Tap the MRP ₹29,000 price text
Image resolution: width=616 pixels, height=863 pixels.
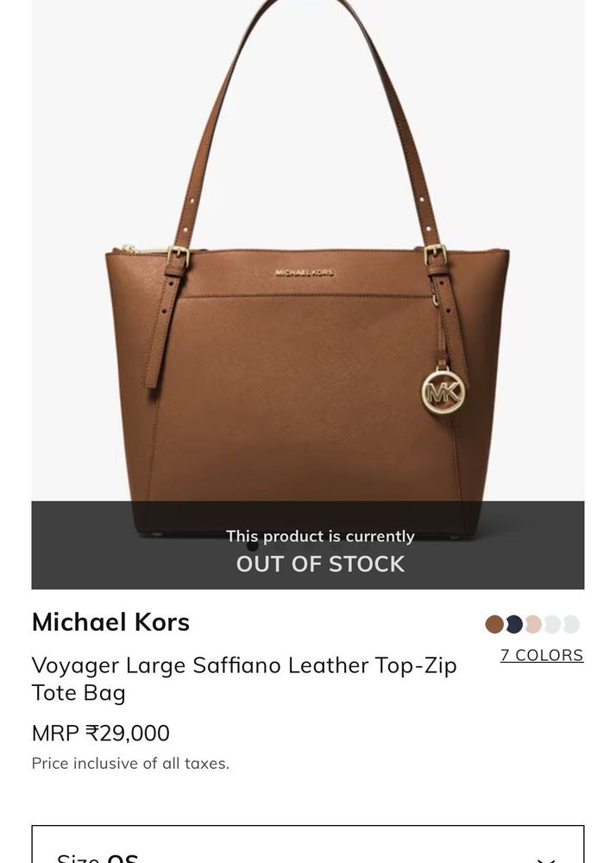click(101, 733)
